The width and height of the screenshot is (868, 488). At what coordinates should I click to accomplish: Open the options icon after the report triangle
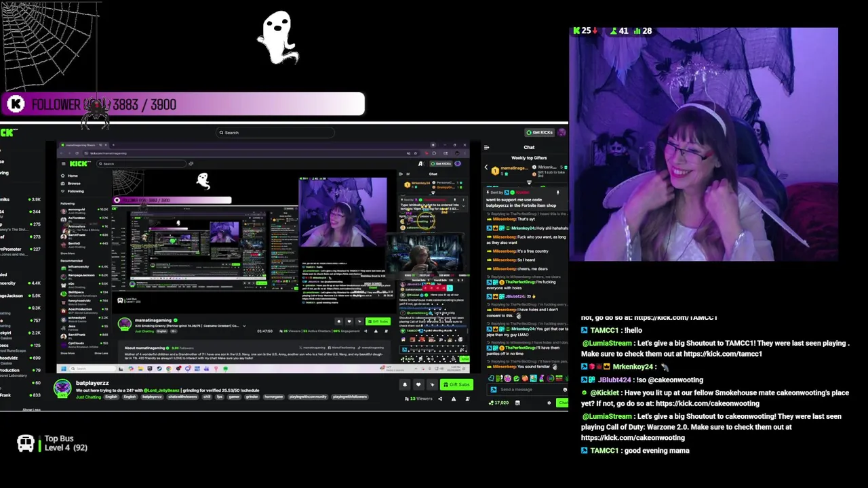468,399
